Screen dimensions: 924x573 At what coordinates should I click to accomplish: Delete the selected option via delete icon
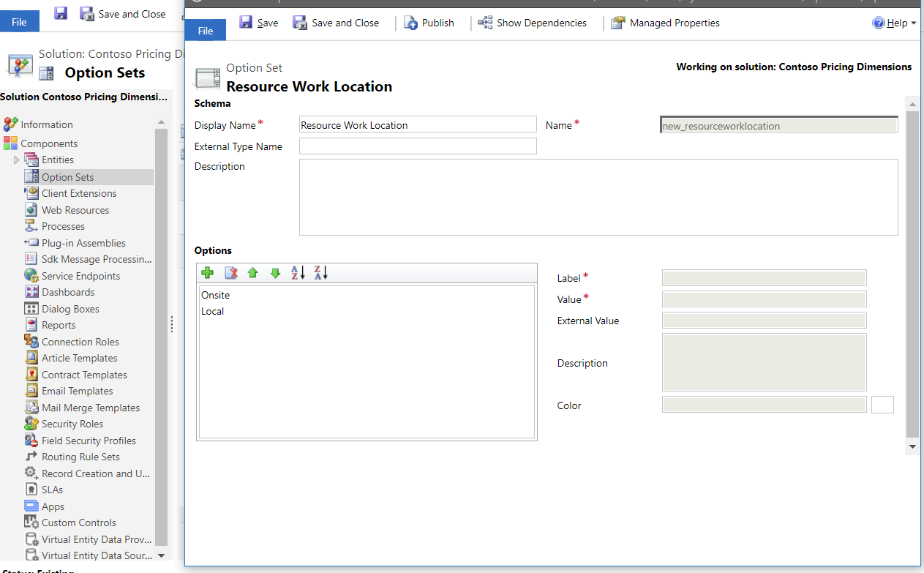pos(230,273)
